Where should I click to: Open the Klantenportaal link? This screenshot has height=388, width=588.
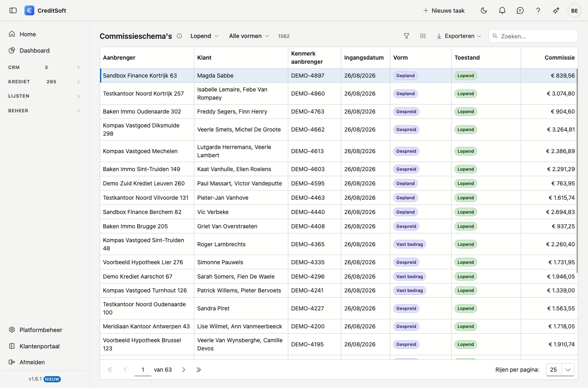click(x=45, y=346)
